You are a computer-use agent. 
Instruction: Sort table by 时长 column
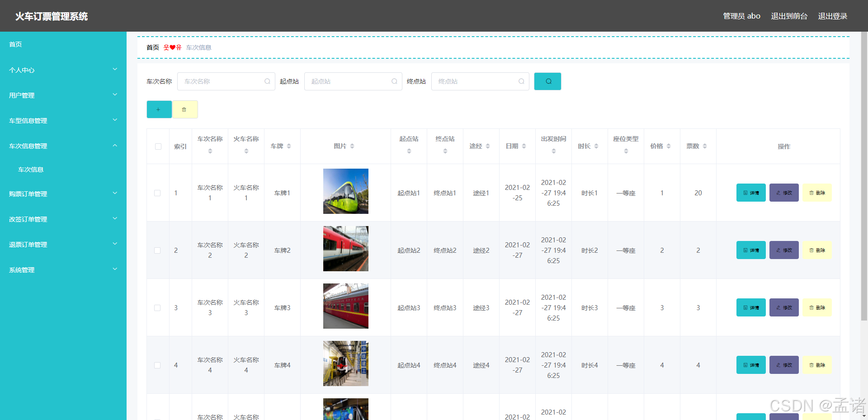tap(596, 146)
